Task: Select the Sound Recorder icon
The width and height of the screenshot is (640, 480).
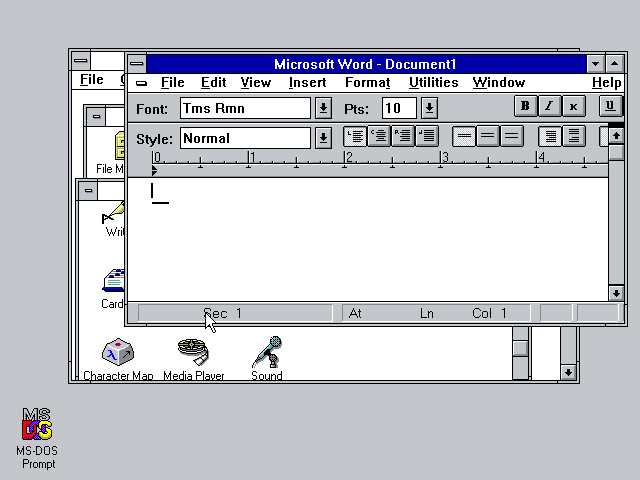Action: click(267, 359)
